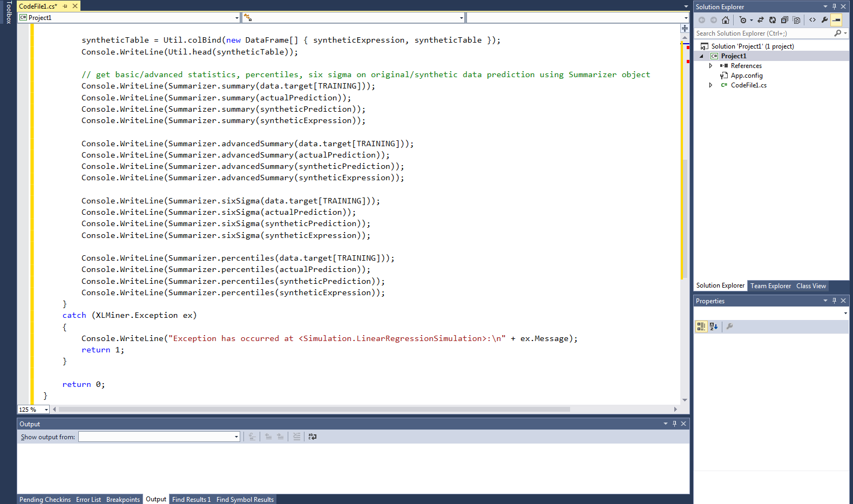Click the editor horizontal scrollbar thumb
This screenshot has width=853, height=504.
(314, 410)
